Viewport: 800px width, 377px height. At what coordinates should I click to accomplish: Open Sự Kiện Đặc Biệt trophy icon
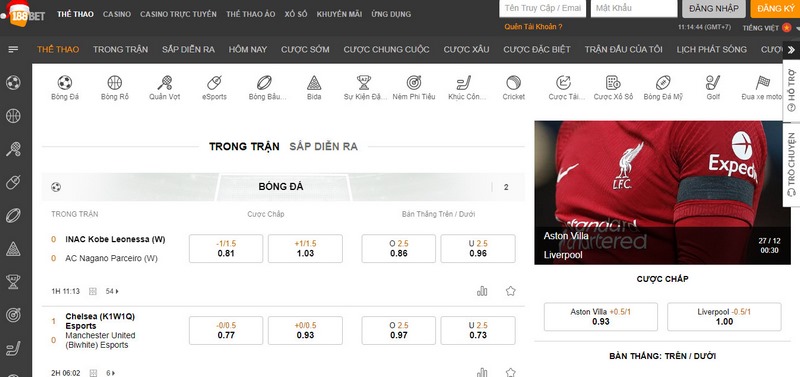click(x=364, y=83)
